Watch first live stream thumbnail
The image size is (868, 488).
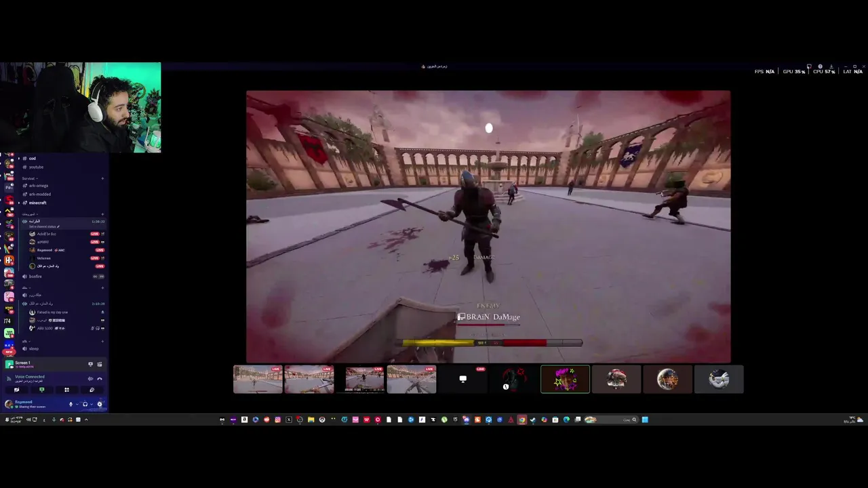coord(258,380)
